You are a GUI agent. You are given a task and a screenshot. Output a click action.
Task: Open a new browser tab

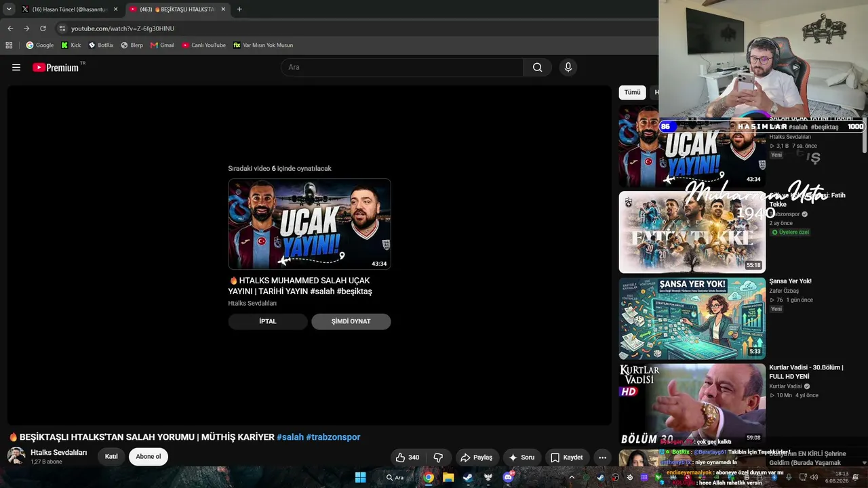(239, 9)
